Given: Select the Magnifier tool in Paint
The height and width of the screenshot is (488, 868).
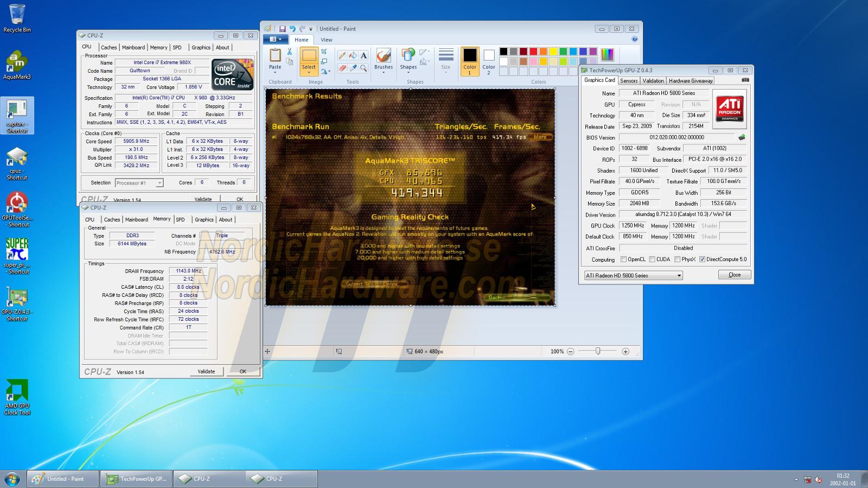Looking at the screenshot, I should pyautogui.click(x=363, y=68).
